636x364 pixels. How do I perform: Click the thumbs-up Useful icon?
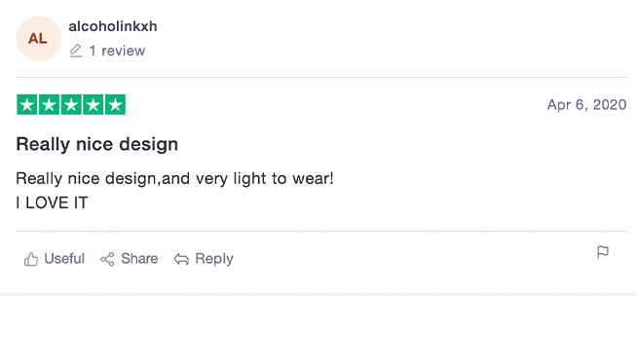click(31, 259)
